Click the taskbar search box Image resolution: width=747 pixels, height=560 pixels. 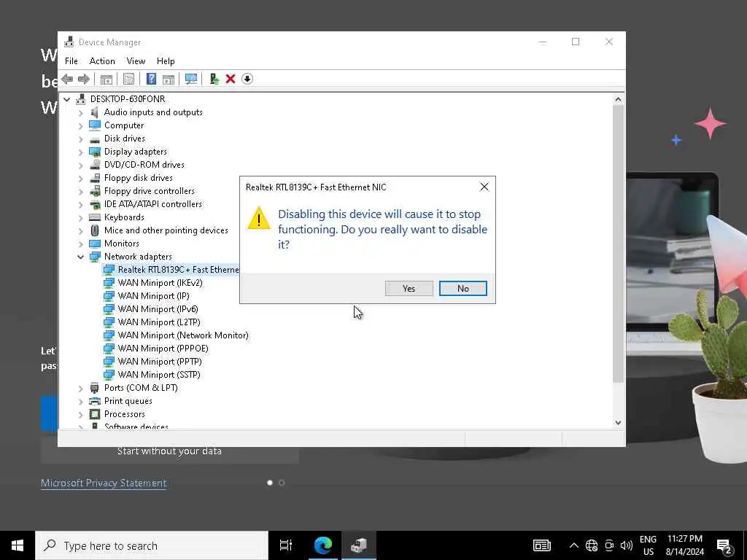(152, 545)
